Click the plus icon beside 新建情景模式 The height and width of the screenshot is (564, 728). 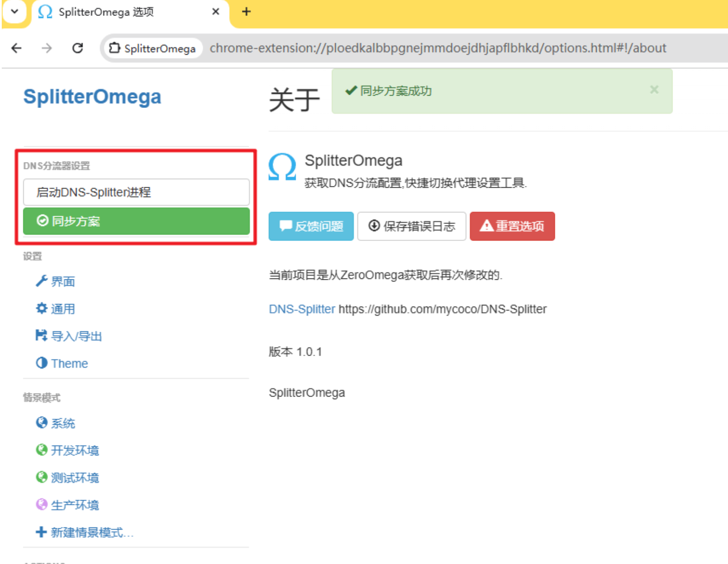(x=41, y=532)
